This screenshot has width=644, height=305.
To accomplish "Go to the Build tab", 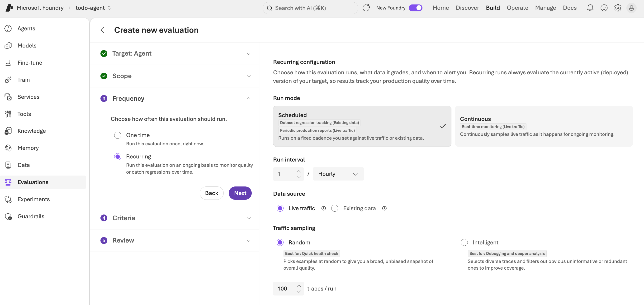I will pyautogui.click(x=493, y=8).
